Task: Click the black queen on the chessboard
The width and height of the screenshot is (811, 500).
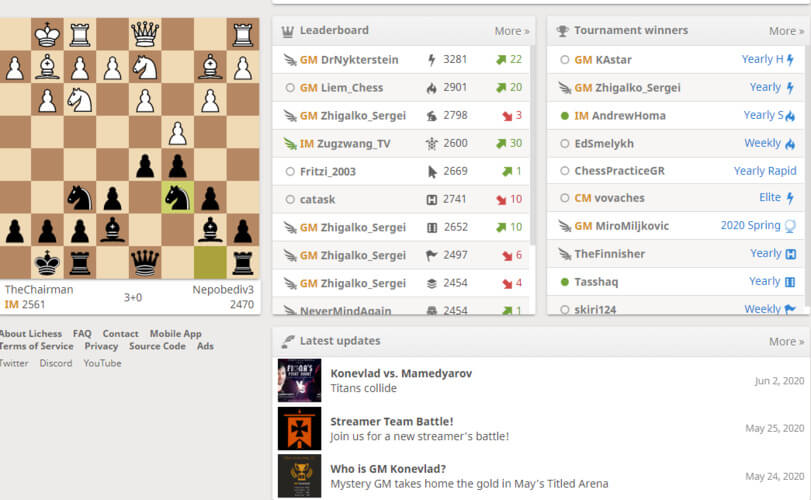Action: point(145,263)
